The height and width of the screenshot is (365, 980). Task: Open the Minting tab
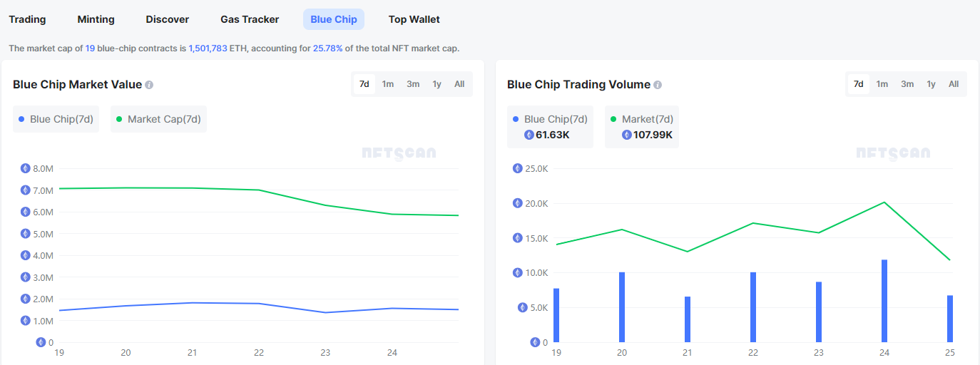click(96, 19)
